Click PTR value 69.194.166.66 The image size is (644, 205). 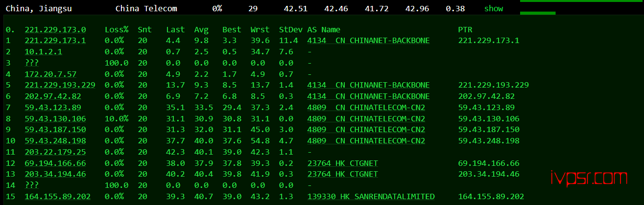click(x=489, y=163)
